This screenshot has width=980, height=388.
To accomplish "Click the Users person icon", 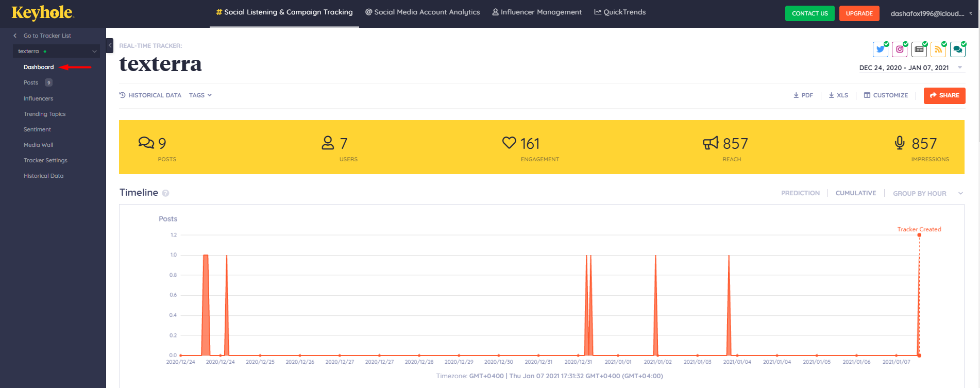I will click(x=328, y=143).
